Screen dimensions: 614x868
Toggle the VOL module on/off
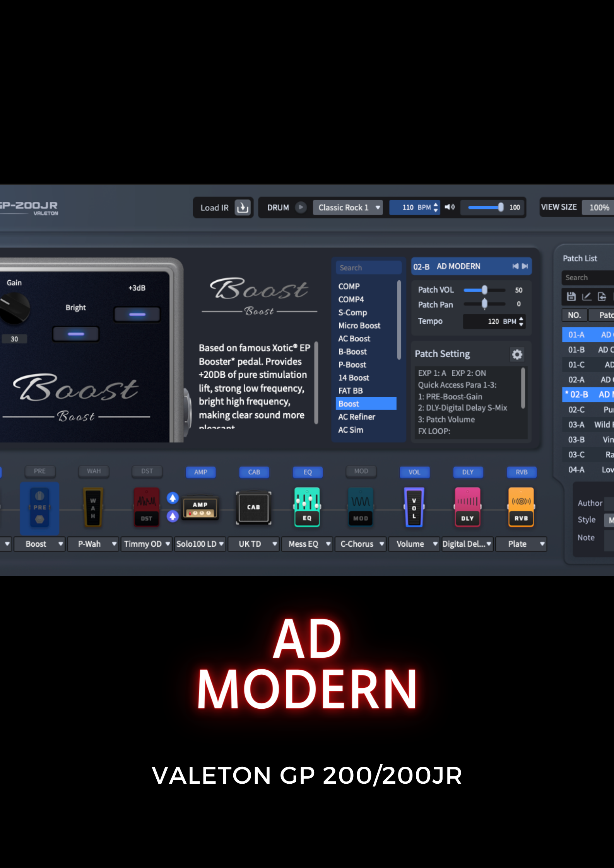coord(414,472)
